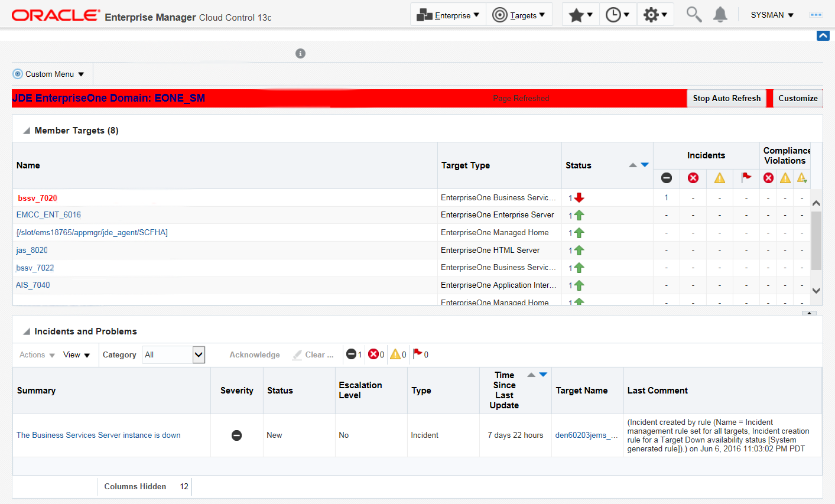Screen dimensions: 835x504
Task: Open the SYSMAN user dropdown
Action: 772,15
